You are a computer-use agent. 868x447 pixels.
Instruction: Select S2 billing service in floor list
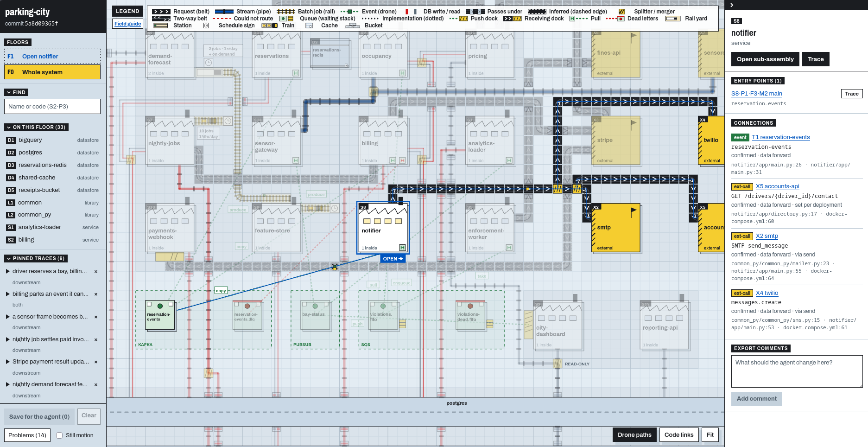(x=52, y=240)
